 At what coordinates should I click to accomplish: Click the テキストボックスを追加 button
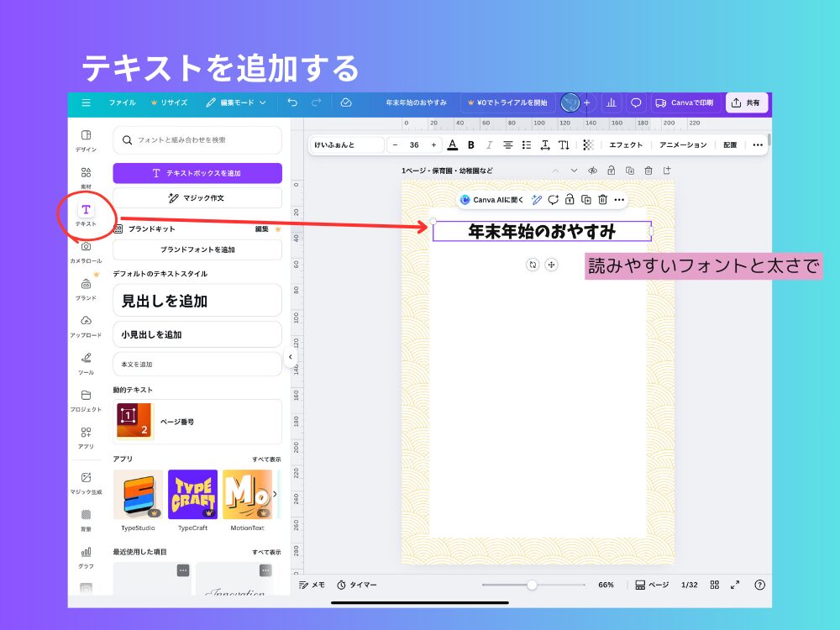click(x=197, y=172)
